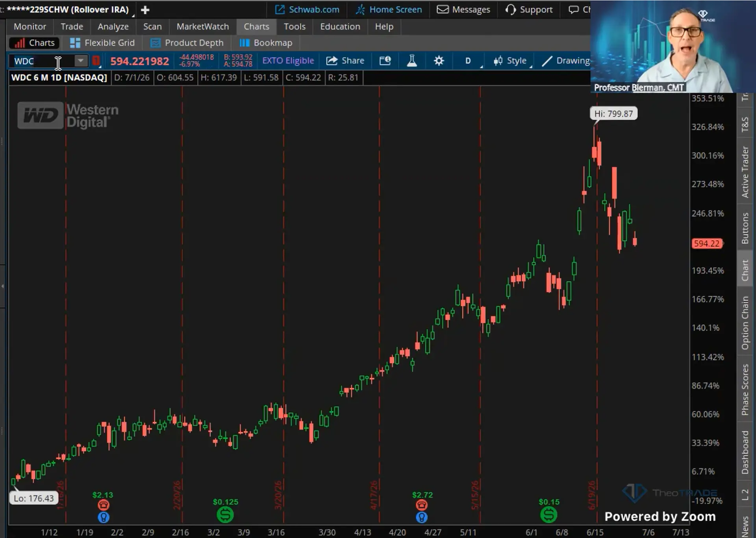Image resolution: width=756 pixels, height=538 pixels.
Task: Click the last price 594.221982
Action: point(139,61)
